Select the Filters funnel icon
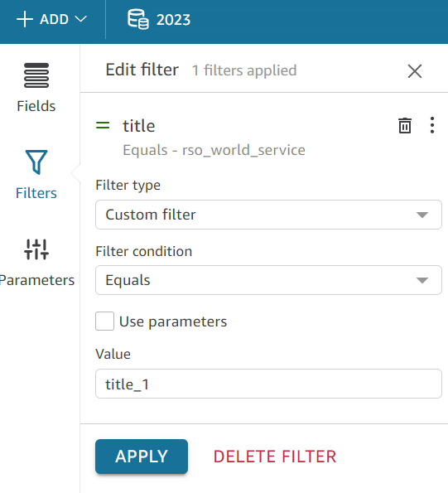448x493 pixels. pyautogui.click(x=36, y=162)
